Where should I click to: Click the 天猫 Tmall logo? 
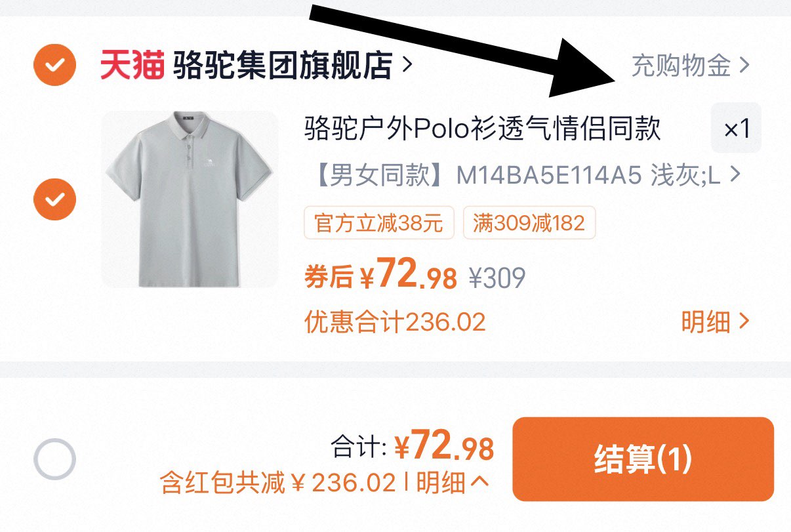click(132, 65)
